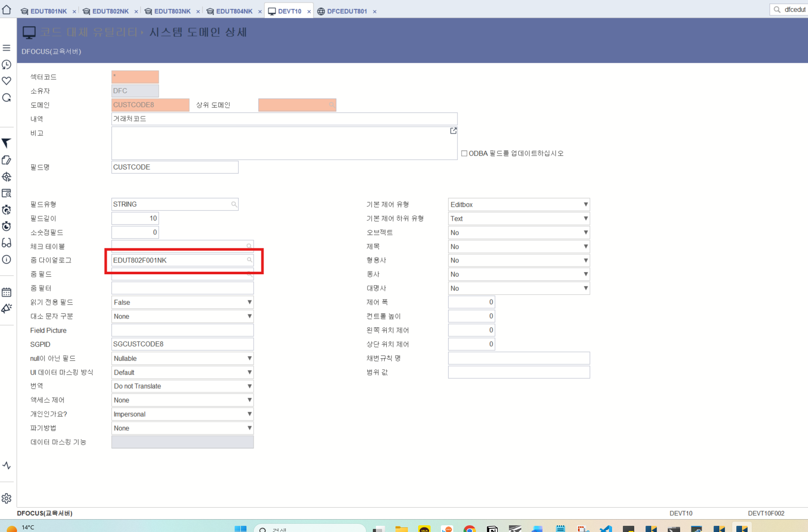Viewport: 808px width, 532px height.
Task: Expand the 개인인가요? dropdown
Action: tap(183, 414)
